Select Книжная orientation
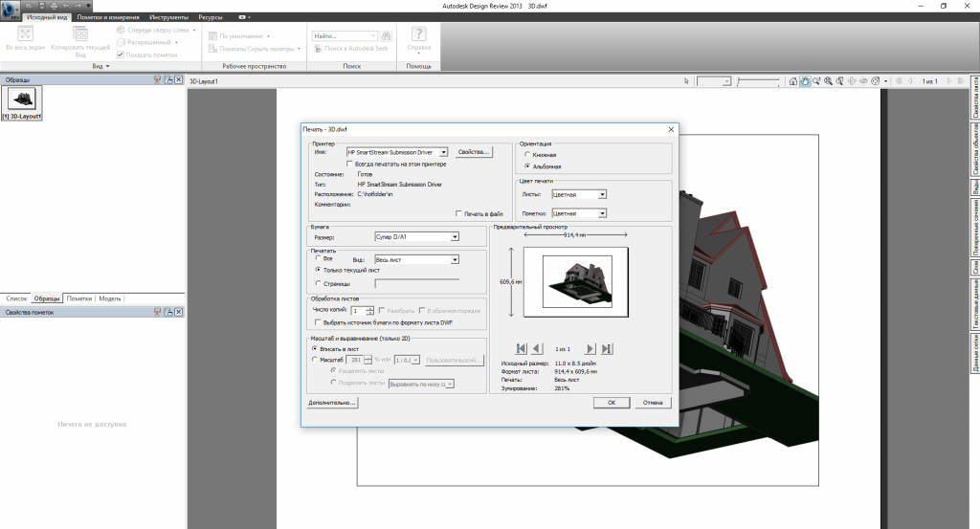This screenshot has width=980, height=529. pos(527,154)
